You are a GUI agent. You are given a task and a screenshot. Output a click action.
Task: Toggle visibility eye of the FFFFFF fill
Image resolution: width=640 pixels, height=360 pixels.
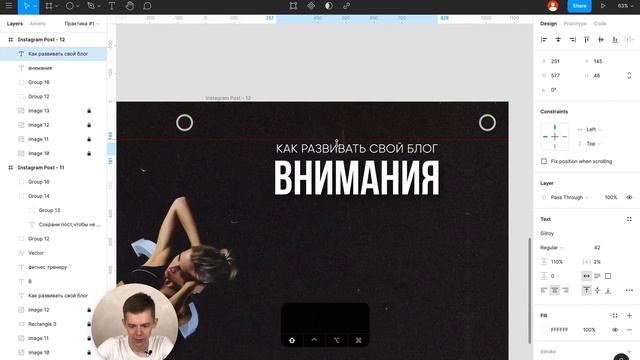tap(615, 330)
